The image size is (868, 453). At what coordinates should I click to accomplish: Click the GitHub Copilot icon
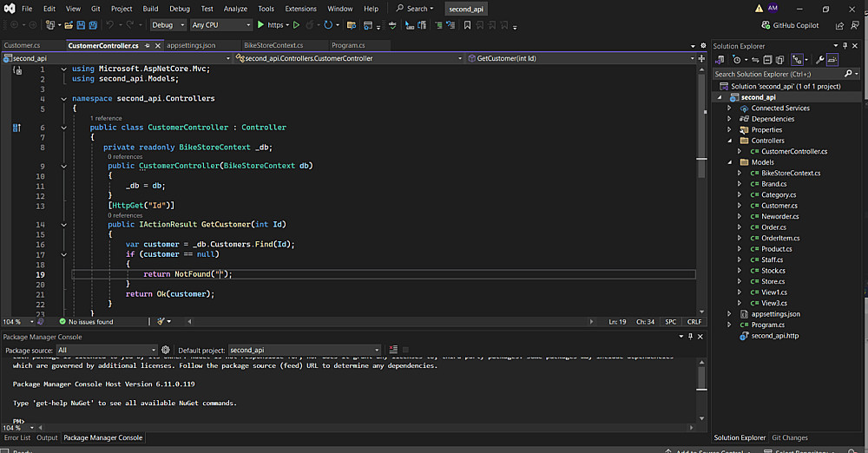[x=766, y=25]
